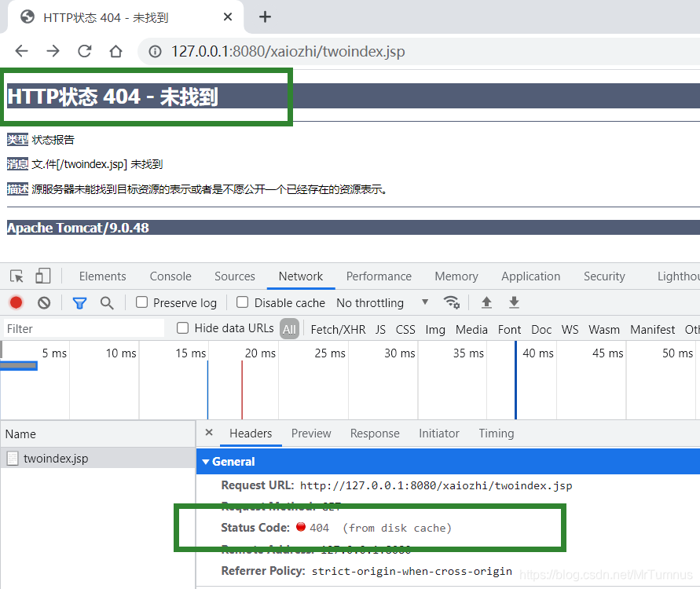Filter requests by Wasm
This screenshot has height=589, width=700.
pyautogui.click(x=604, y=329)
